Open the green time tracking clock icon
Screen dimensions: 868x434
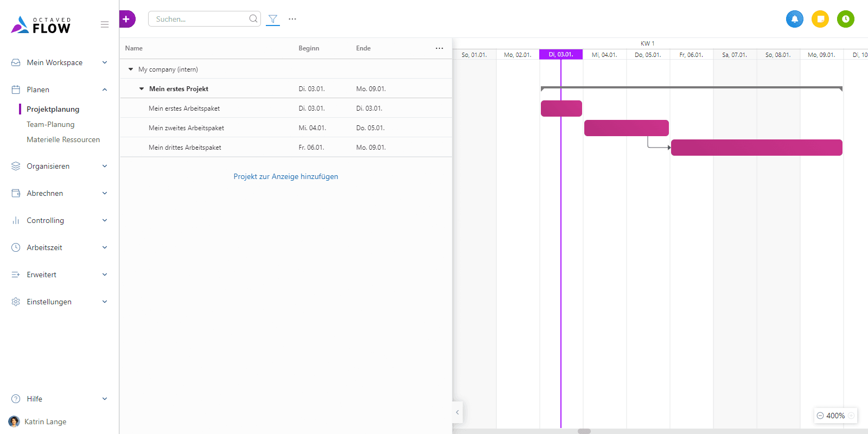tap(845, 19)
